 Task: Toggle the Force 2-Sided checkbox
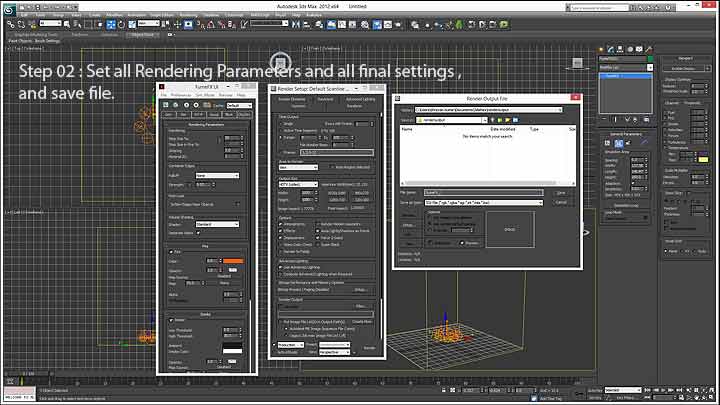(x=317, y=238)
